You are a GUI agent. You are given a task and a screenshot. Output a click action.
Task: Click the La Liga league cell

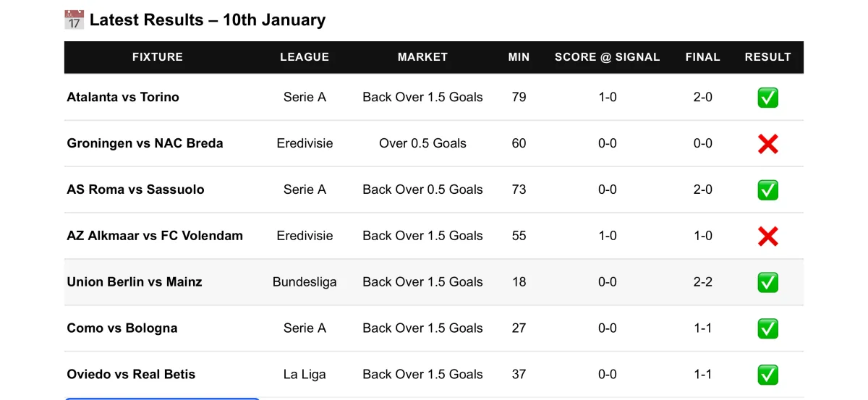tap(305, 375)
